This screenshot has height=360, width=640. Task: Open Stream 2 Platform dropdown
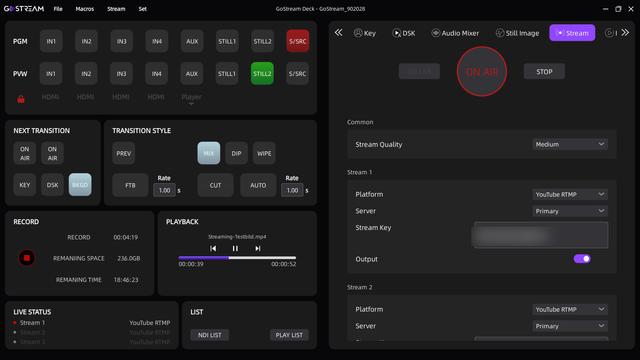[570, 309]
